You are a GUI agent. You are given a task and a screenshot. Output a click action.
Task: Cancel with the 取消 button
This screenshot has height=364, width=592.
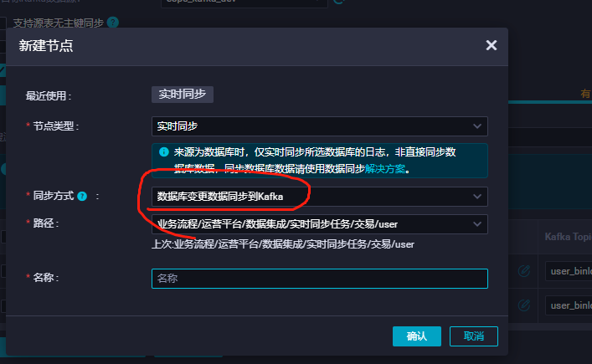pos(474,336)
